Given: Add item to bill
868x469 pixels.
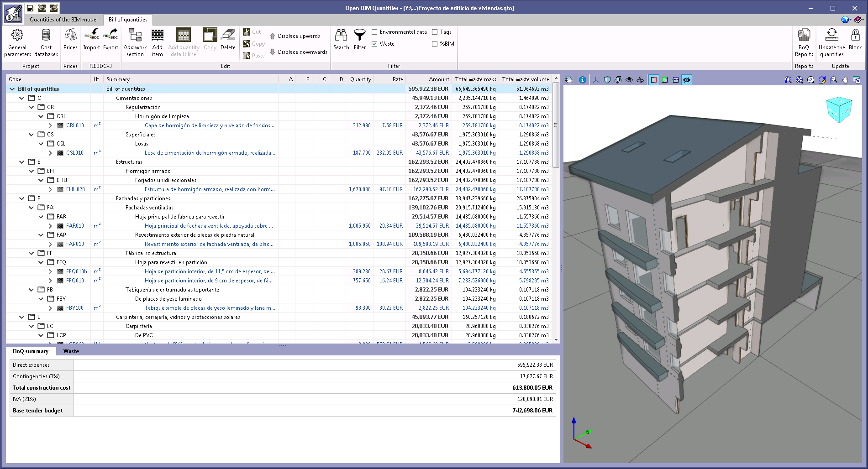Looking at the screenshot, I should [x=158, y=43].
